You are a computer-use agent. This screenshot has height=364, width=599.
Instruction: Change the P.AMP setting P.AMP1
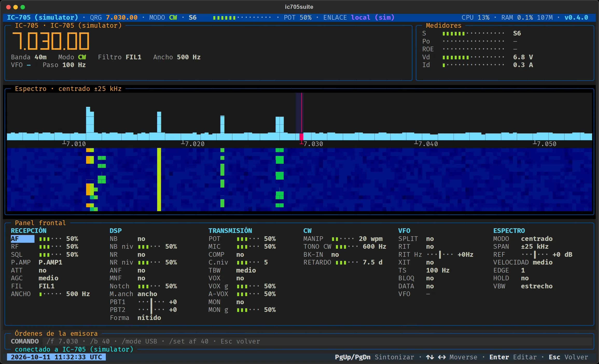click(50, 262)
